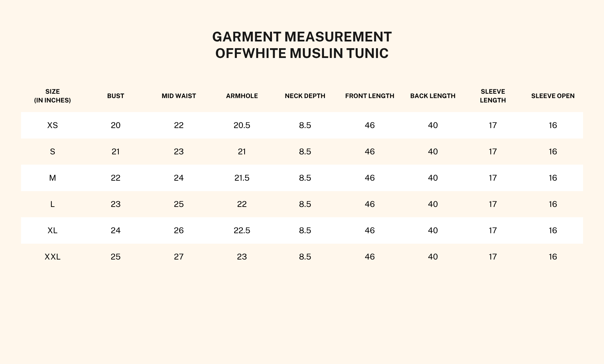Screen dimensions: 604x364
Task: Select the 22.5 armhole value for XL
Action: point(242,231)
